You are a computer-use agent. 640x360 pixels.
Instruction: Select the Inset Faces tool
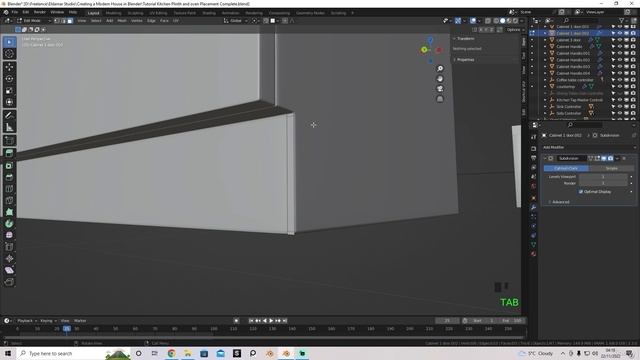coord(9,166)
